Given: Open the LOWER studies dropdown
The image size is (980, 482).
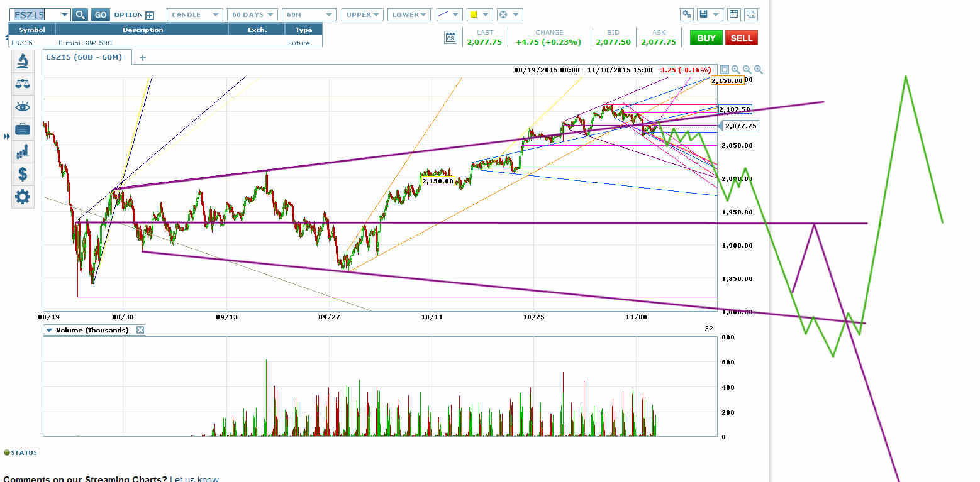Looking at the screenshot, I should pos(409,14).
